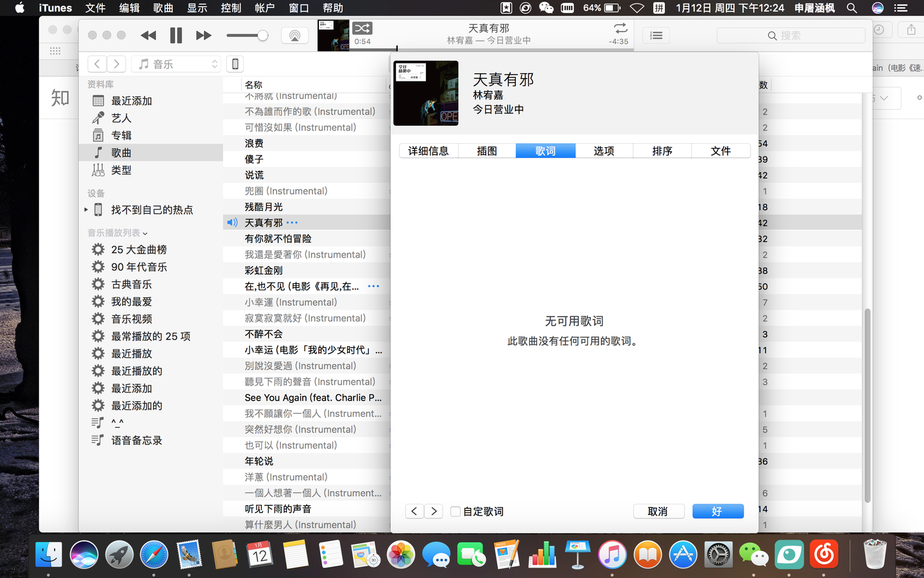
Task: Open the Up Next list button
Action: pos(656,35)
